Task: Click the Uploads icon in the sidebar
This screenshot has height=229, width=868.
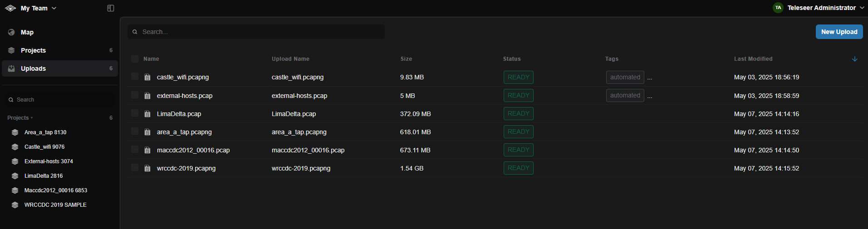Action: [x=11, y=68]
